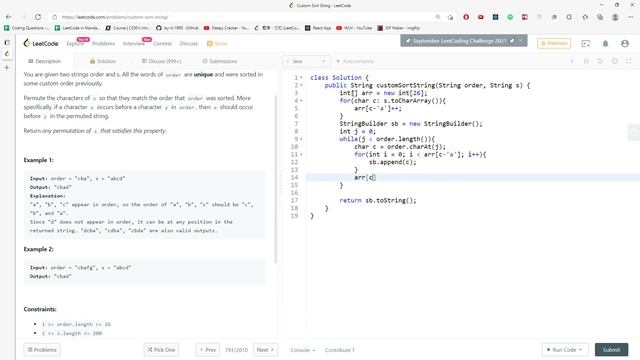This screenshot has width=640, height=360.
Task: Collapse code fold at line 1
Action: coord(302,78)
